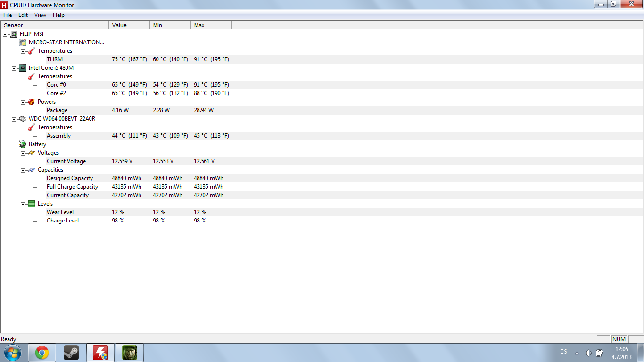Click the Sensor column header

point(55,25)
